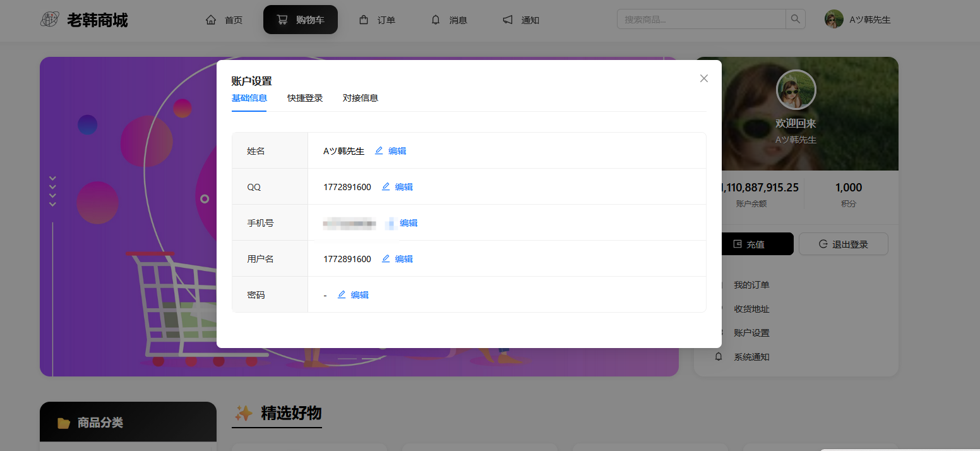This screenshot has height=451, width=980.
Task: Focus the 搜索商品 search input
Action: [x=701, y=20]
